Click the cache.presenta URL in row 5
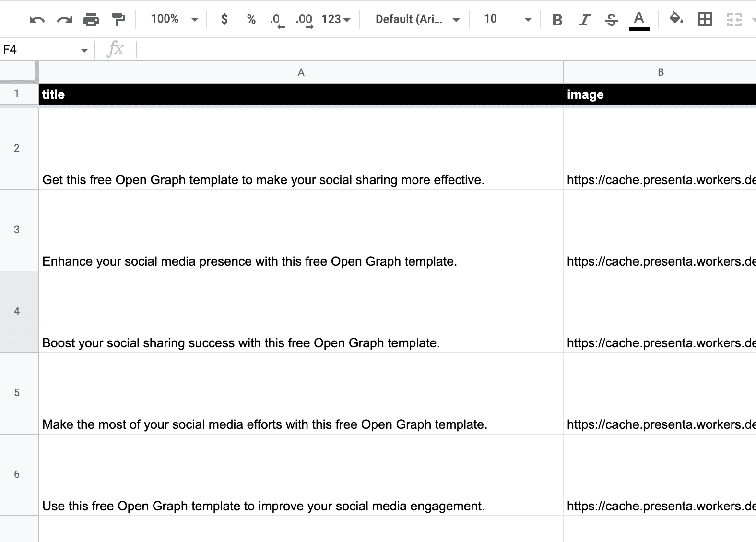Viewport: 756px width, 542px height. (x=661, y=424)
